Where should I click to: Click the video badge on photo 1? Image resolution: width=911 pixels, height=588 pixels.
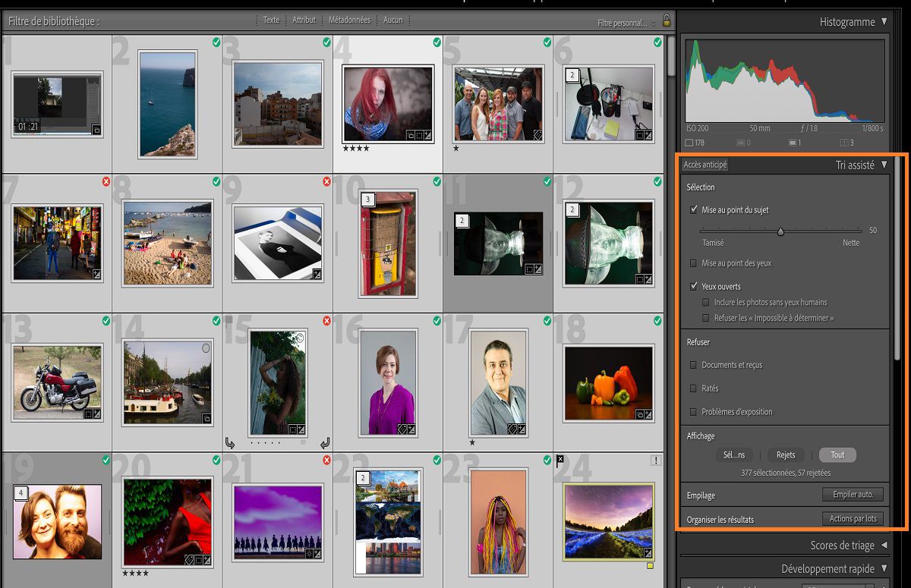click(96, 129)
